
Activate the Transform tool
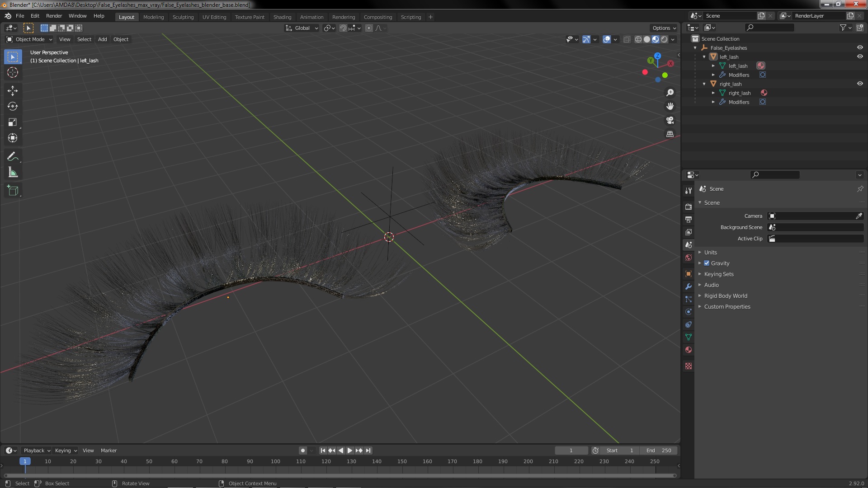click(13, 138)
